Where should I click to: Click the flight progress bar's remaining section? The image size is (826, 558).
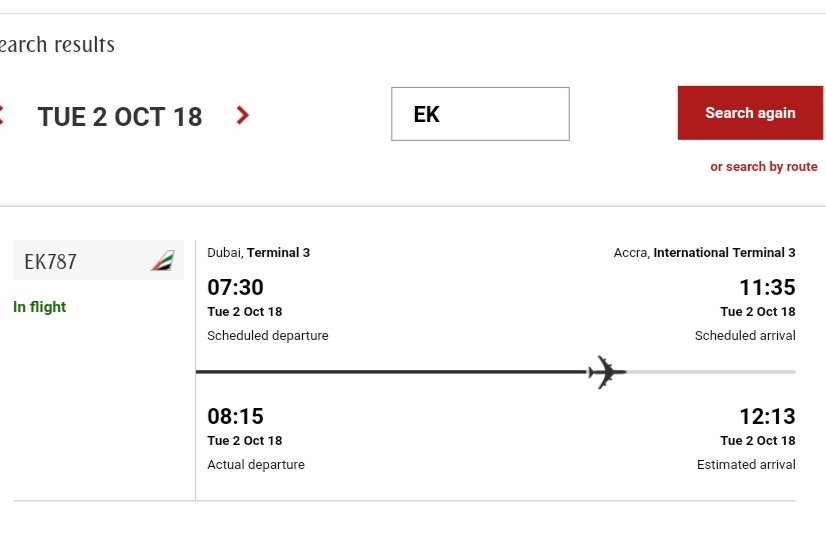coord(711,372)
